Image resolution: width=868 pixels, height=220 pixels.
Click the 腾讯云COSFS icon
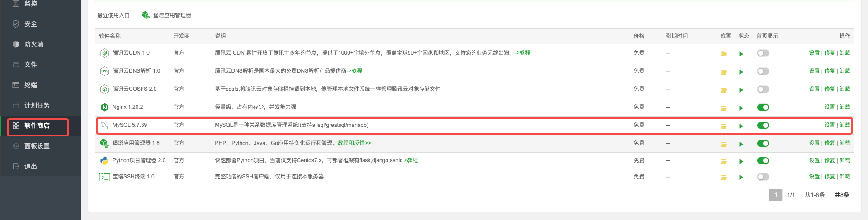point(104,89)
